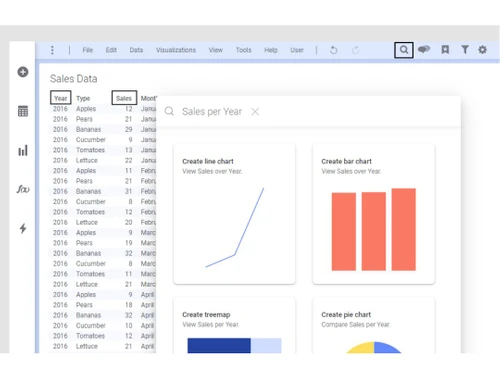500x375 pixels.
Task: Open the Tools menu
Action: click(x=243, y=50)
